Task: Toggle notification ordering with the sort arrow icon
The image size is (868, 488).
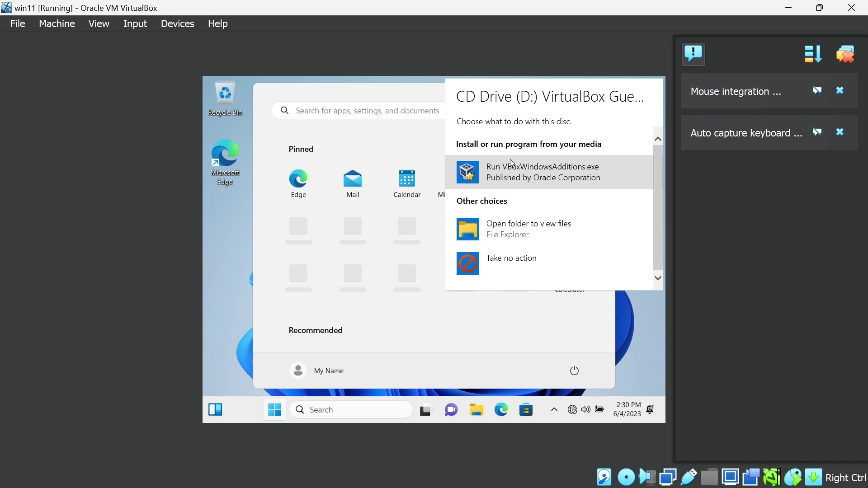Action: [812, 54]
